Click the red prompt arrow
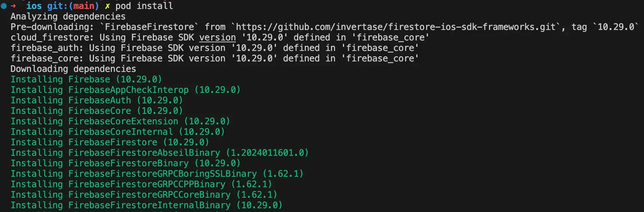644x212 pixels. click(13, 6)
